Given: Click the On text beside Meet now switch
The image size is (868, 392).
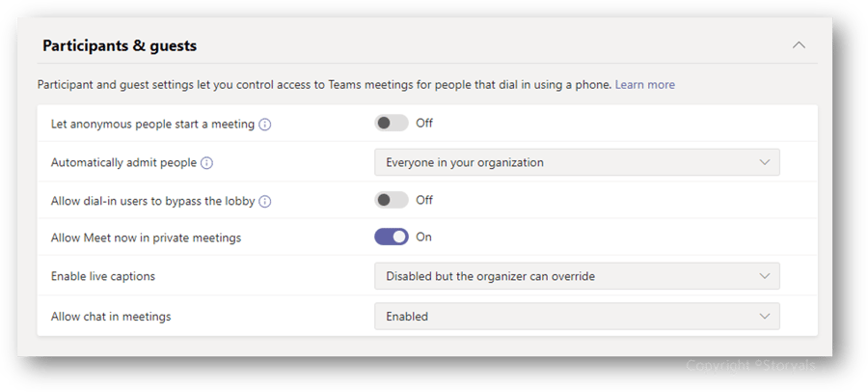Looking at the screenshot, I should (x=423, y=238).
